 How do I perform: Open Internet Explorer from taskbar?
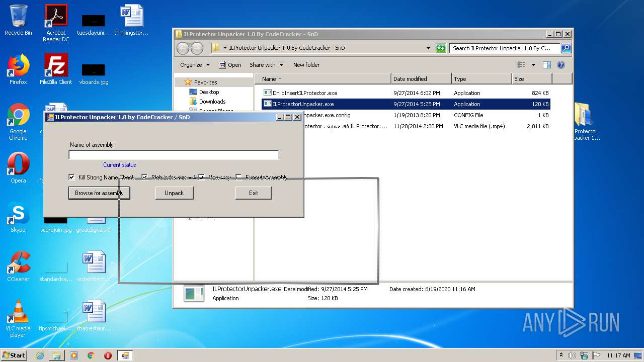pos(40,355)
